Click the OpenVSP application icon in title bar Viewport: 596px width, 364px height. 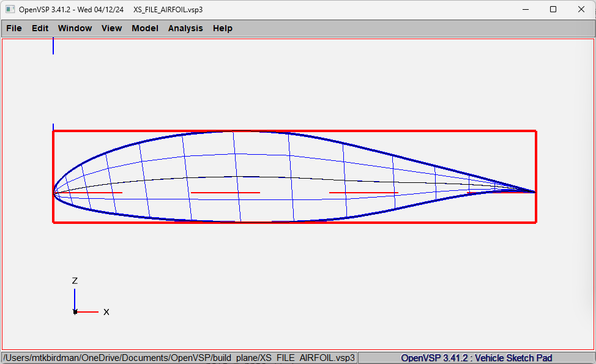[x=10, y=10]
